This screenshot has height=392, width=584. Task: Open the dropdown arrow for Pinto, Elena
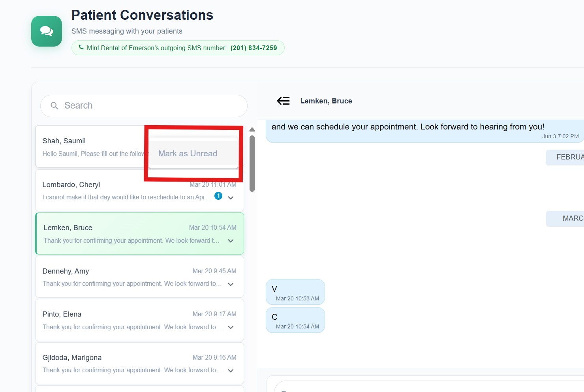click(231, 327)
